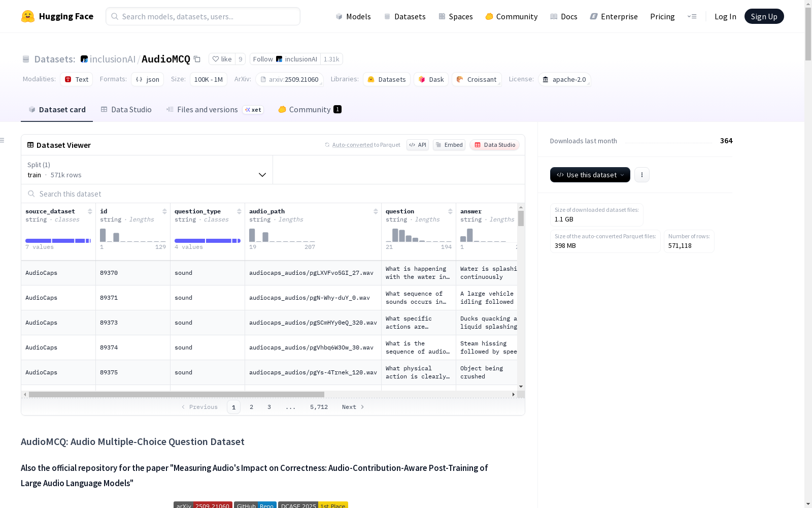Go to page 3 of dataset rows
This screenshot has height=508, width=812.
(x=269, y=407)
